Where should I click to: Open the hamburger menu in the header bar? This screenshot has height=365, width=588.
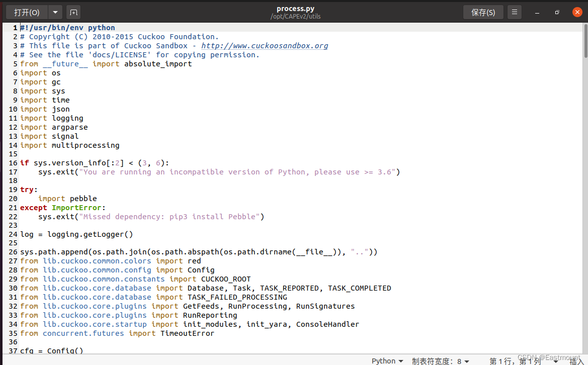[x=515, y=13]
